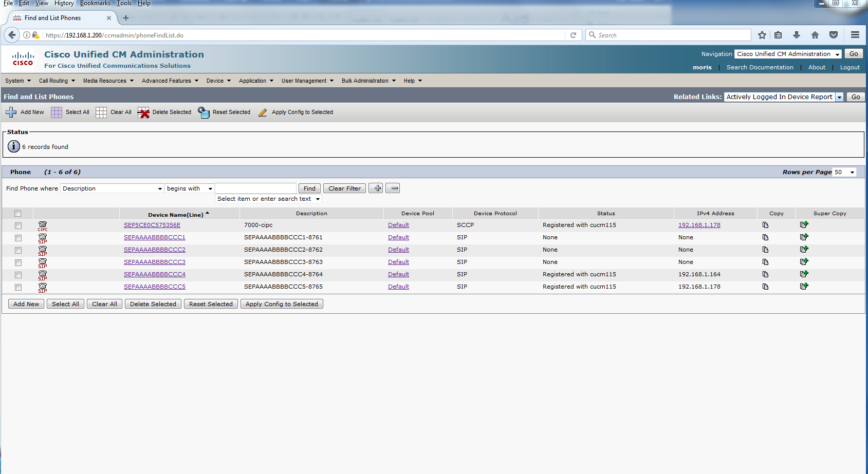Image resolution: width=868 pixels, height=474 pixels.
Task: Click the Add New plus icon in toolbar
Action: tap(11, 112)
